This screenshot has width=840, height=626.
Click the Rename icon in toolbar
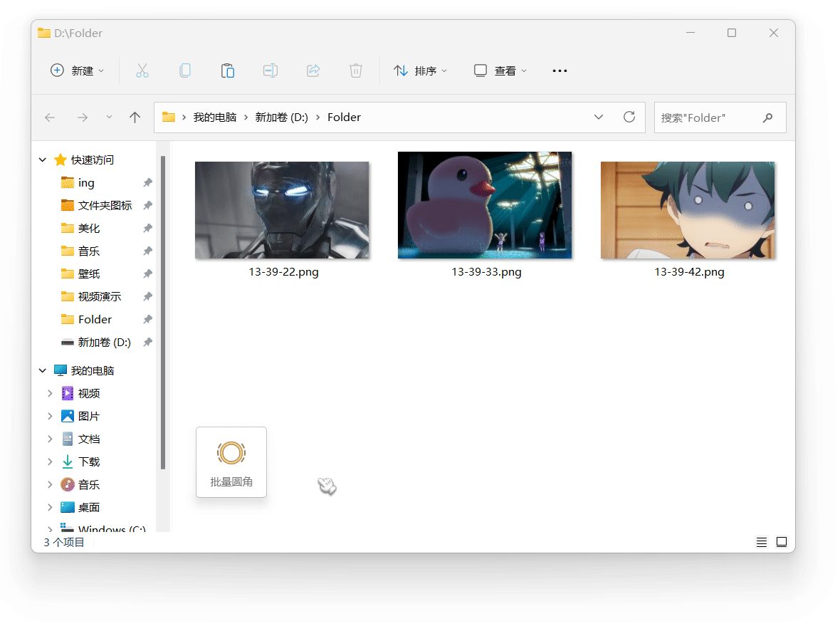point(271,71)
